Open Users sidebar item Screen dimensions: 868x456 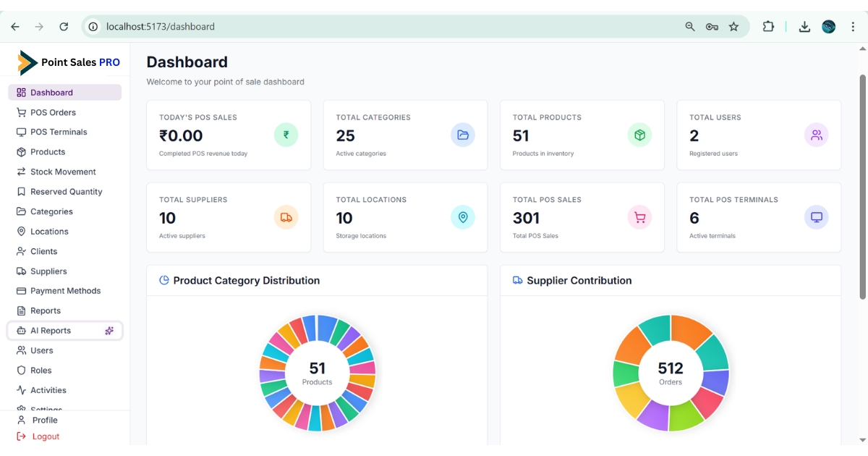pyautogui.click(x=64, y=350)
